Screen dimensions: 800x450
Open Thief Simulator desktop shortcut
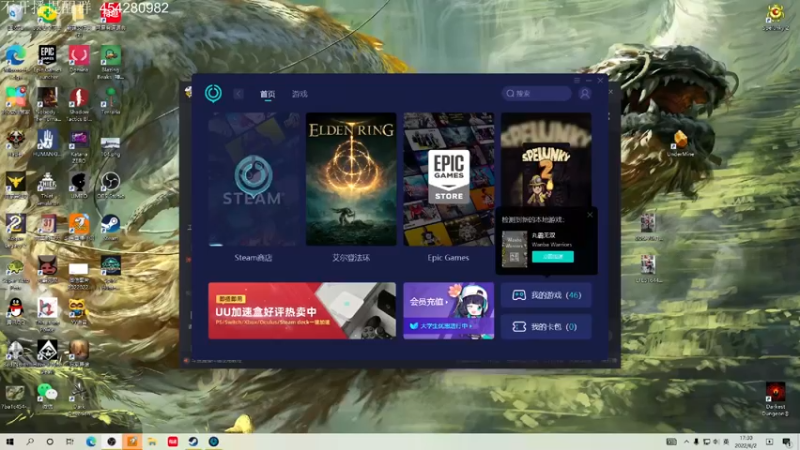click(47, 188)
